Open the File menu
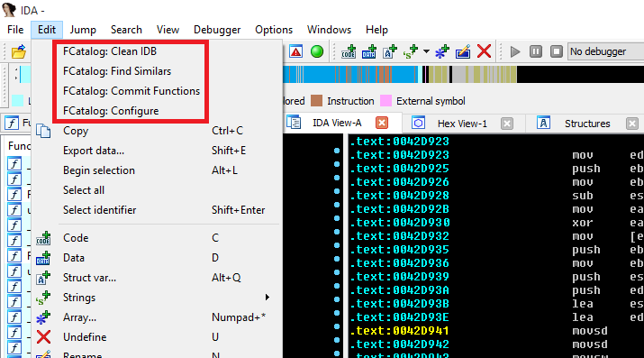The height and width of the screenshot is (358, 644). (15, 30)
